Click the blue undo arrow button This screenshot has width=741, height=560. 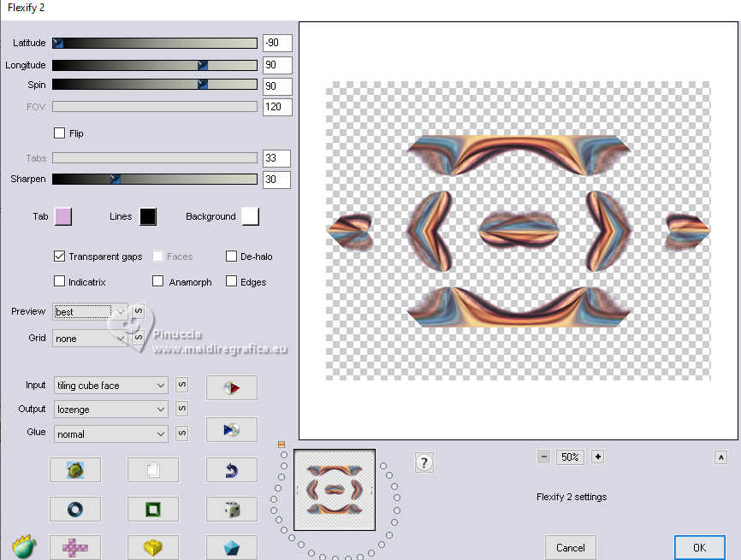pyautogui.click(x=232, y=470)
